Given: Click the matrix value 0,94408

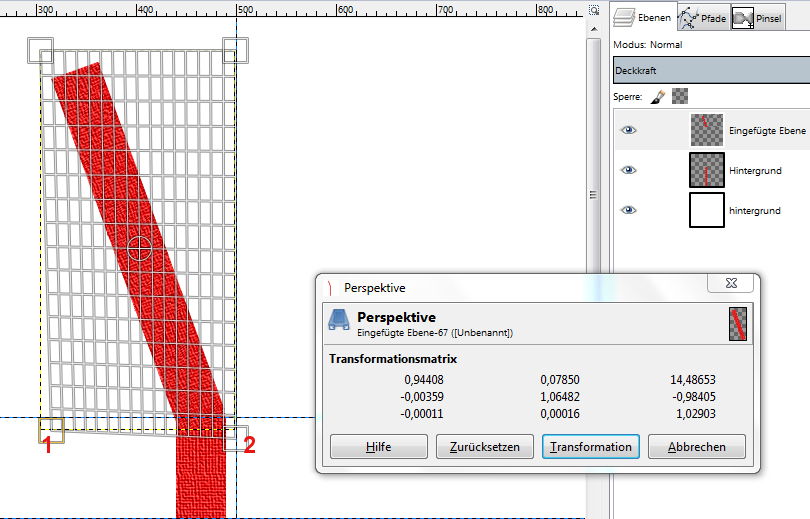Looking at the screenshot, I should coord(424,380).
